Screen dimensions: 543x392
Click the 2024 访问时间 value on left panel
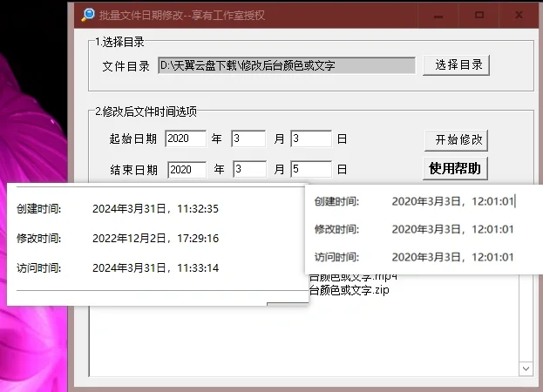[x=155, y=267]
